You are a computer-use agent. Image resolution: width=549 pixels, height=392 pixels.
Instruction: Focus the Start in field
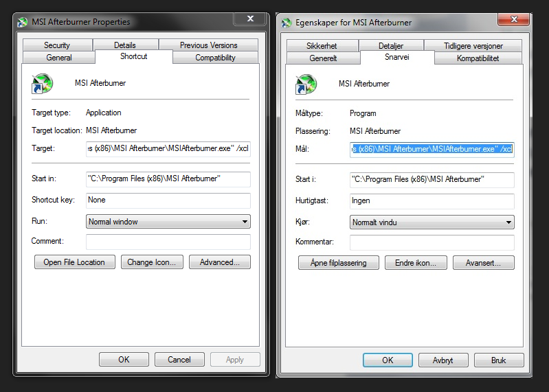168,178
